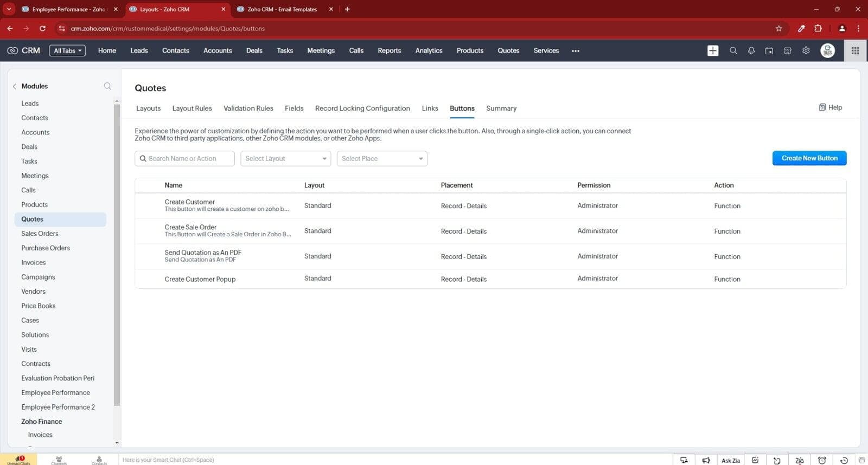This screenshot has width=868, height=465.
Task: Bookmark page with the star icon
Action: pyautogui.click(x=778, y=28)
